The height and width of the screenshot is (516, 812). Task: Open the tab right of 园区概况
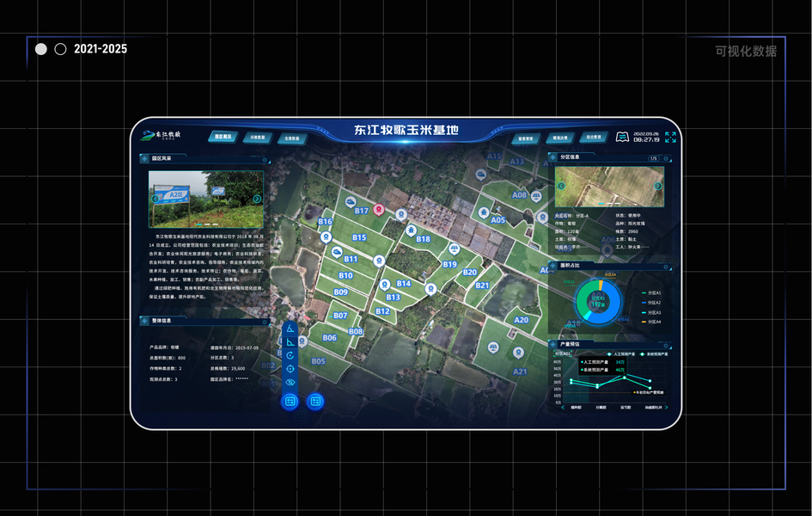(x=258, y=138)
